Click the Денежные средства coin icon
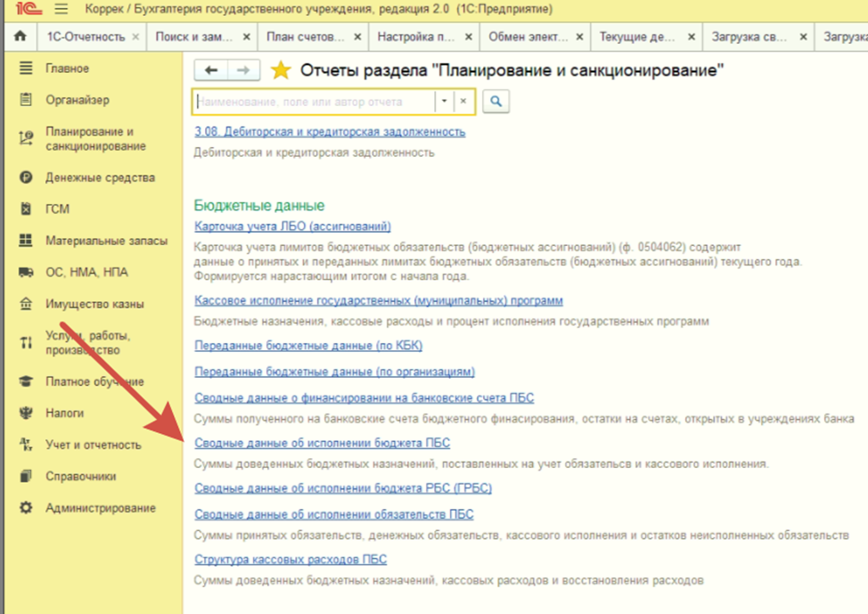Viewport: 868px width, 614px height. point(26,177)
